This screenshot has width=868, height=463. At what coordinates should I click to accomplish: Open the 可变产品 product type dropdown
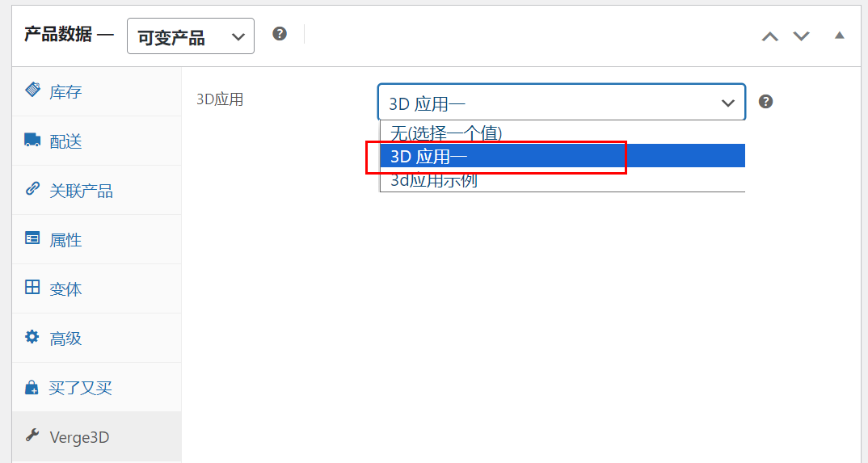[x=191, y=36]
